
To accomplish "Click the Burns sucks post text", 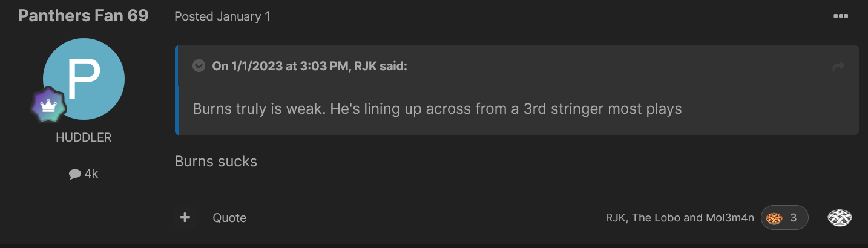I will point(215,162).
